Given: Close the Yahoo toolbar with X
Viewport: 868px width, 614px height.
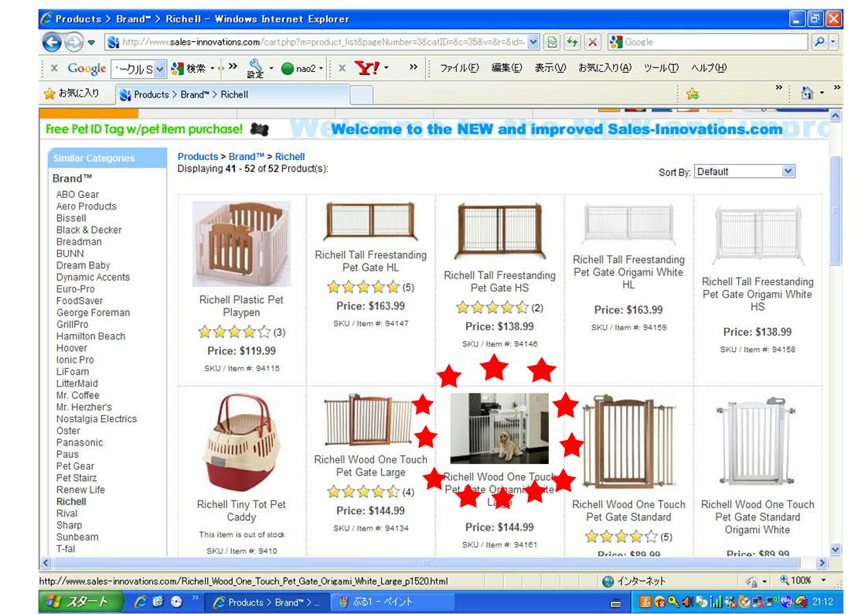Looking at the screenshot, I should [342, 68].
